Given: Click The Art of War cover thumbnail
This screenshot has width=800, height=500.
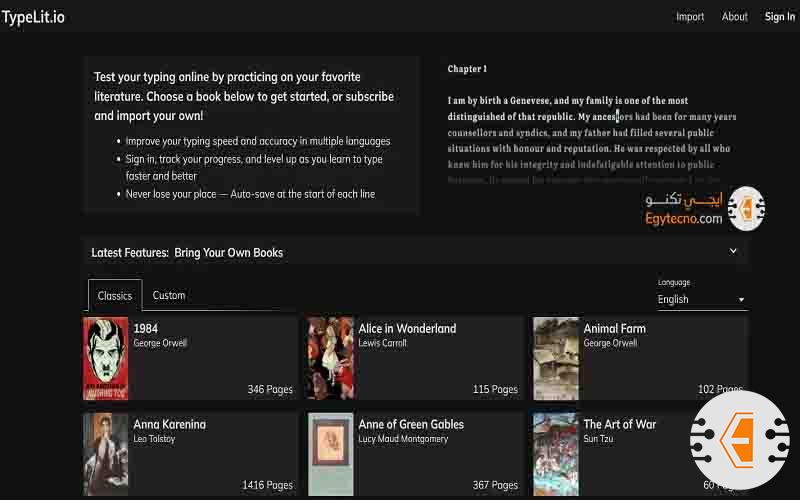Looking at the screenshot, I should click(556, 454).
